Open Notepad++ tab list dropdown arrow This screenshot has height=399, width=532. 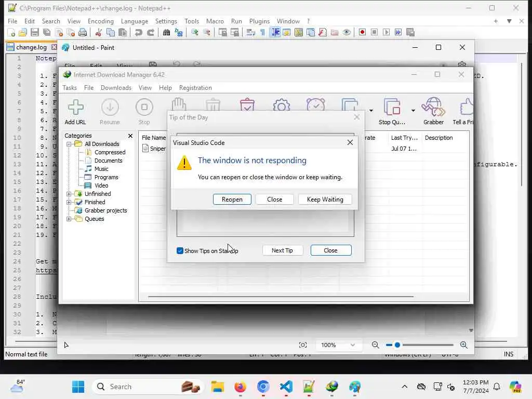pyautogui.click(x=509, y=21)
